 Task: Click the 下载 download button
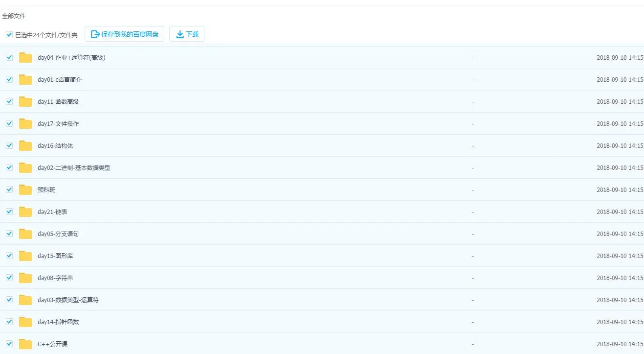(x=187, y=34)
